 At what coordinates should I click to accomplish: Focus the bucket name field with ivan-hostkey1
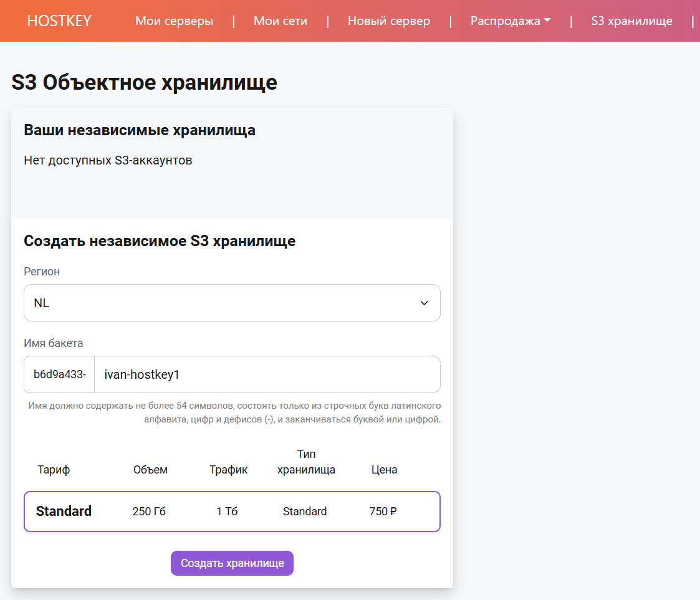(x=267, y=374)
